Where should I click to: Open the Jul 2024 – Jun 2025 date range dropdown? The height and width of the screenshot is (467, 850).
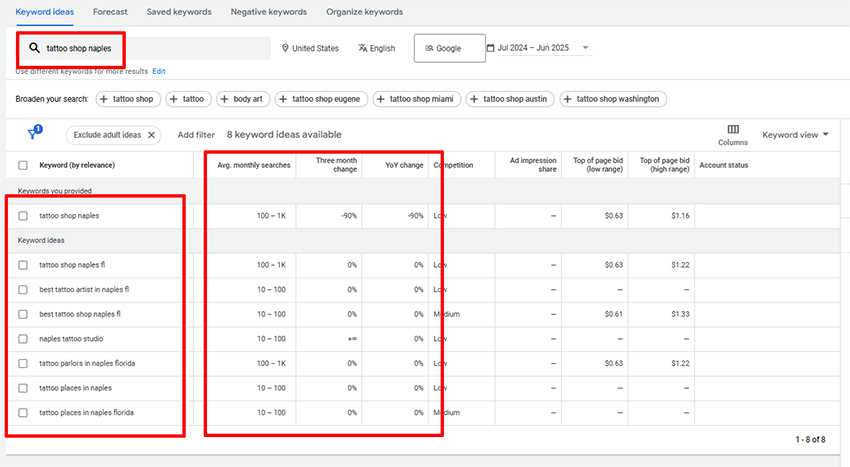(538, 48)
